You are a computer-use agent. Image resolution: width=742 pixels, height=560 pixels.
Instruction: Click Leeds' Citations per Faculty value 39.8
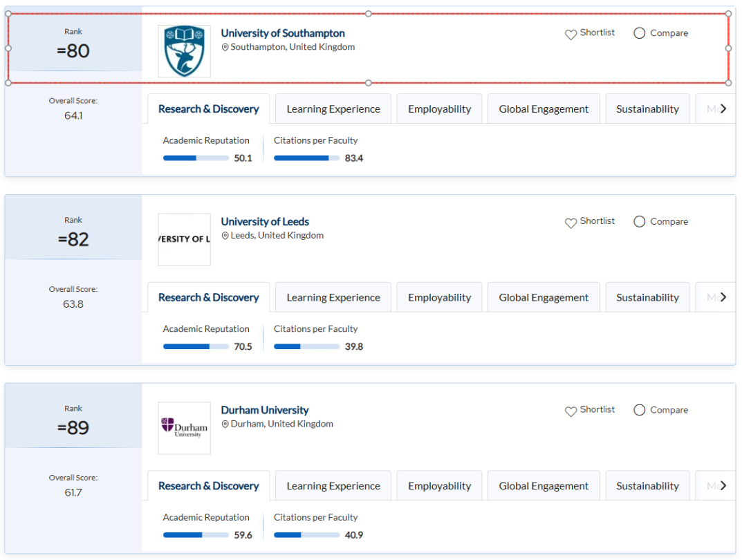[x=354, y=346]
